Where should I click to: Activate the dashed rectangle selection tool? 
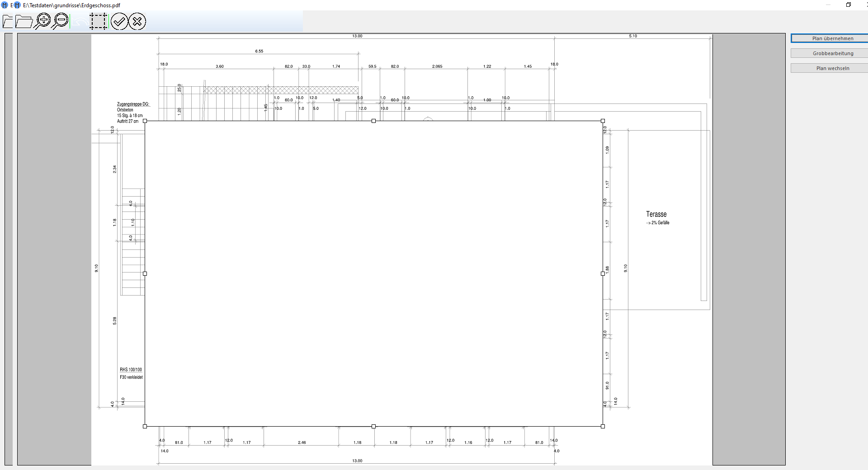click(x=98, y=21)
